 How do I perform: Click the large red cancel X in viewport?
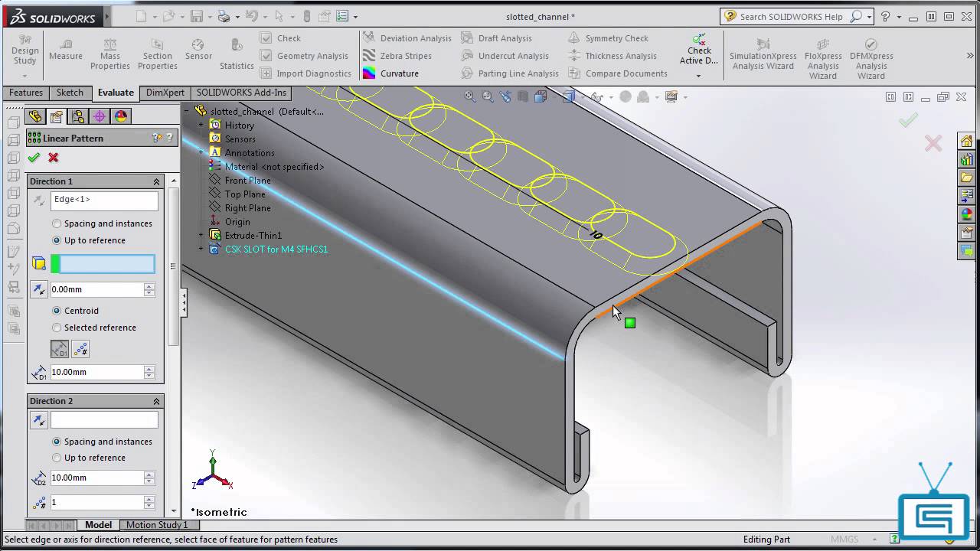coord(933,143)
